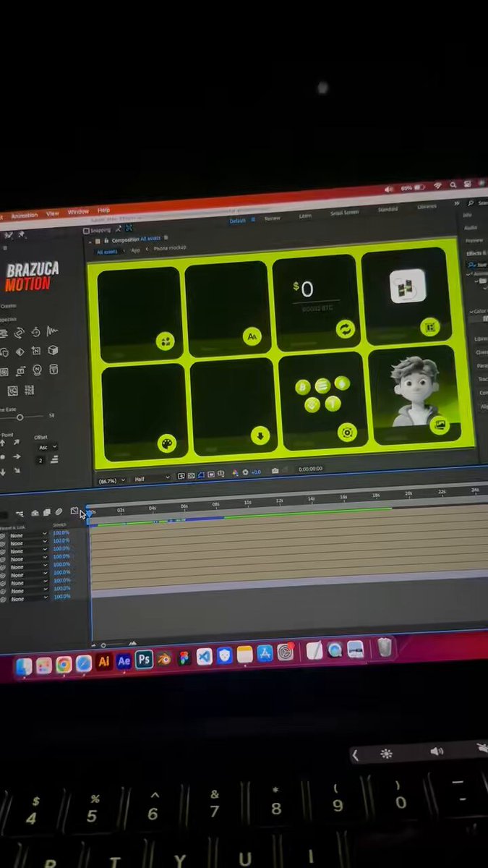This screenshot has width=488, height=868.
Task: Open the topmost None parent dropdown in timeline
Action: point(27,535)
